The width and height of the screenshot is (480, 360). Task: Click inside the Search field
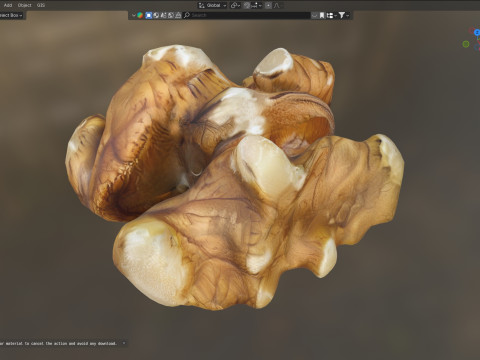pyautogui.click(x=247, y=15)
